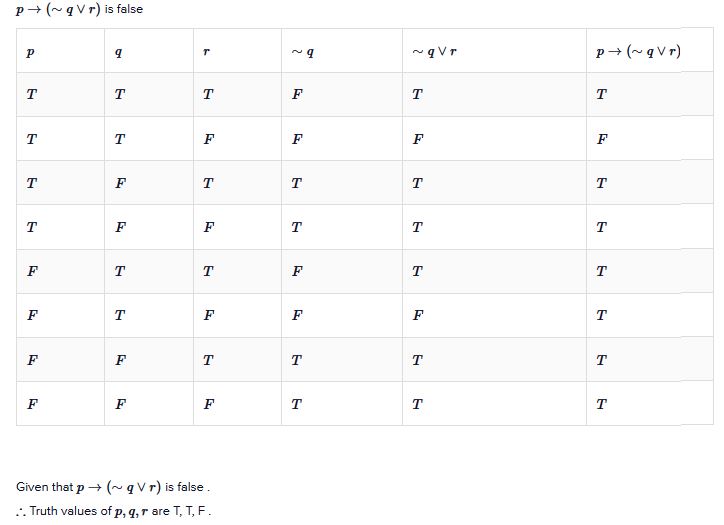
Task: Select the ~q ∨ r value in the sixth data row
Action: tap(417, 315)
